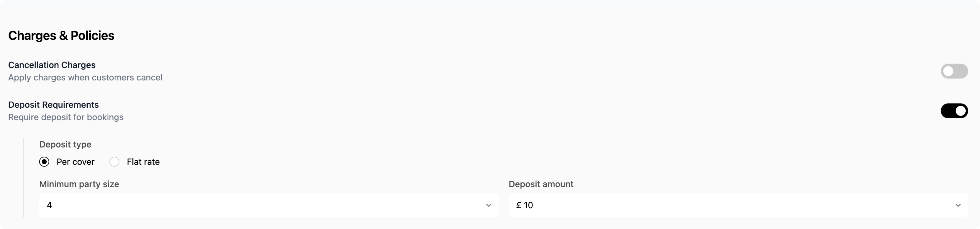Open the Deposit amount dropdown
980x229 pixels.
tap(738, 205)
